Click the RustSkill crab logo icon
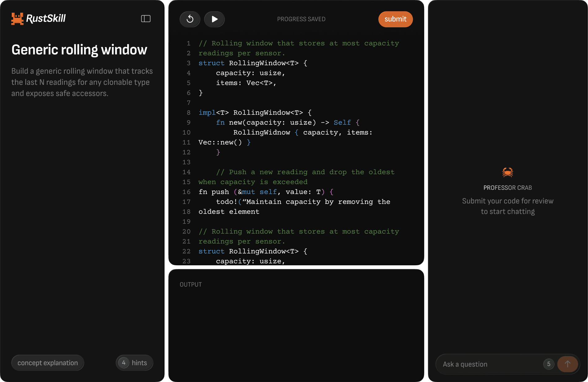The height and width of the screenshot is (382, 588). pos(17,19)
